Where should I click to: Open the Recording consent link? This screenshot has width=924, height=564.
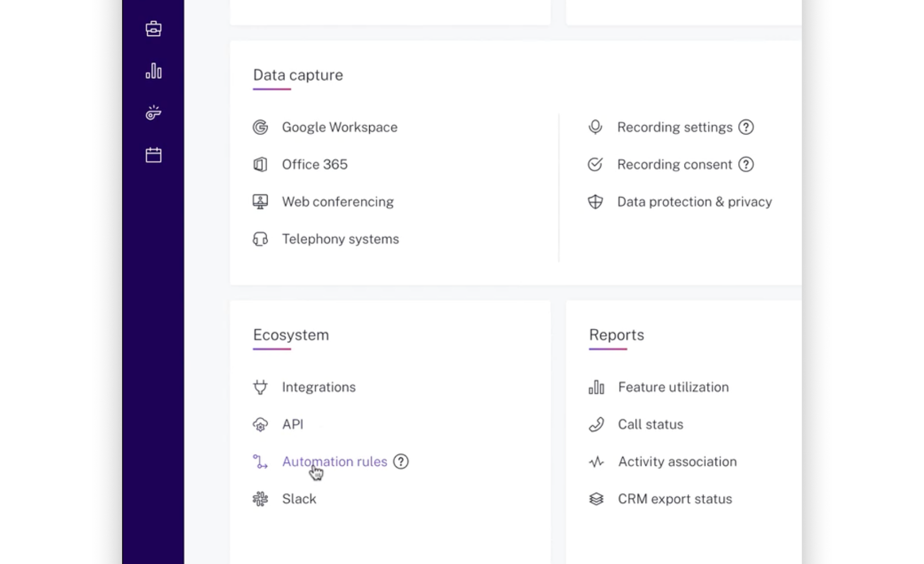point(675,164)
